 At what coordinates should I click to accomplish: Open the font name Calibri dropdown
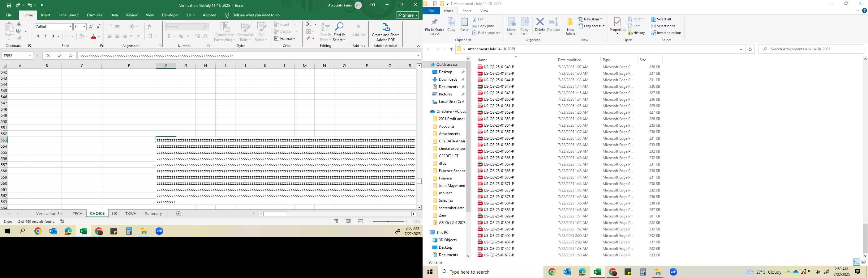click(71, 27)
